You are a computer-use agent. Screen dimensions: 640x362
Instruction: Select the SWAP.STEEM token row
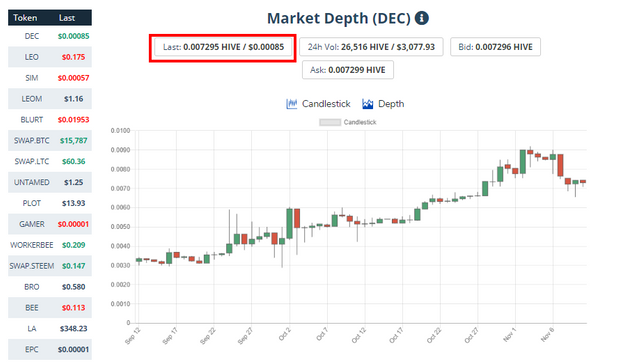tap(50, 266)
